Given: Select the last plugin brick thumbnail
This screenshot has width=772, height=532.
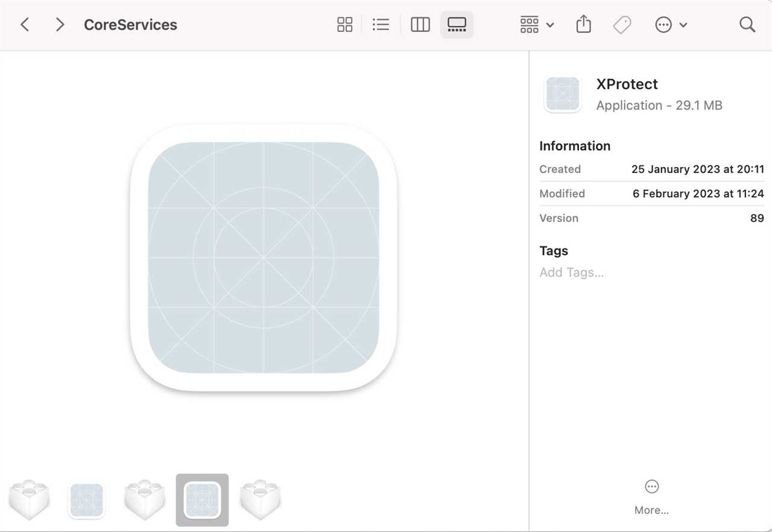Looking at the screenshot, I should tap(261, 500).
